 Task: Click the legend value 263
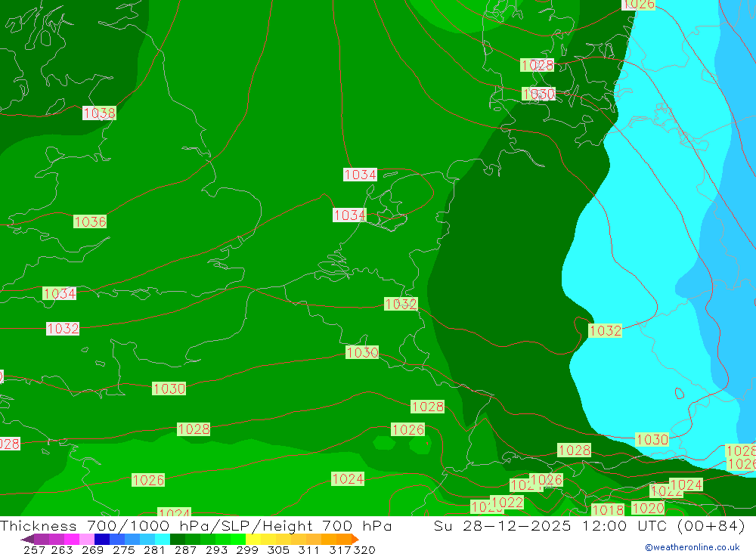click(61, 549)
